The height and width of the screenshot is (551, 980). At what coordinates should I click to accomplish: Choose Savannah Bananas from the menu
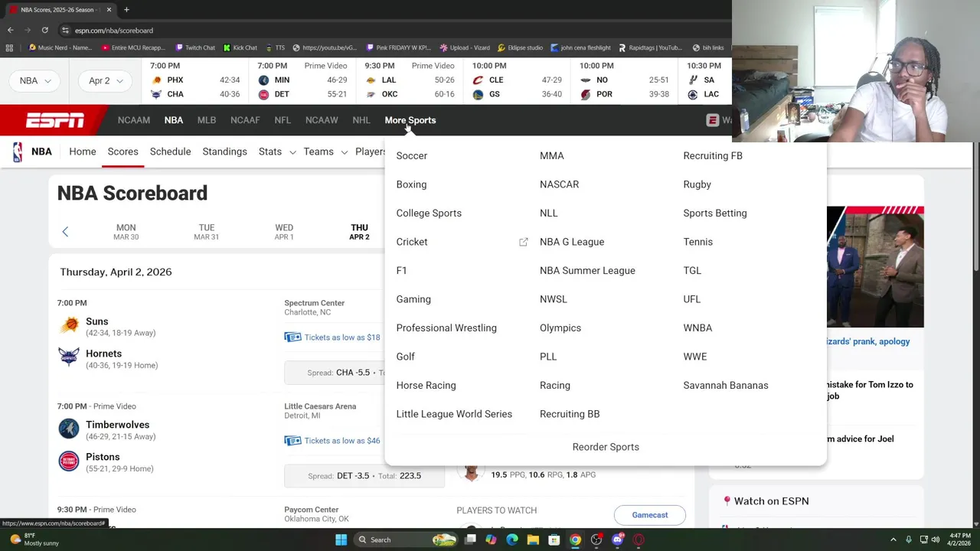[726, 385]
